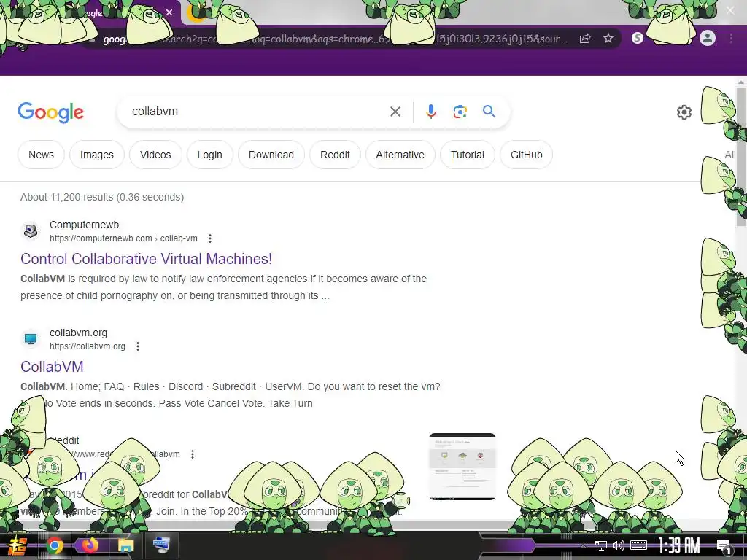Click the https://collabvm.org URL text
The width and height of the screenshot is (747, 560).
[88, 346]
